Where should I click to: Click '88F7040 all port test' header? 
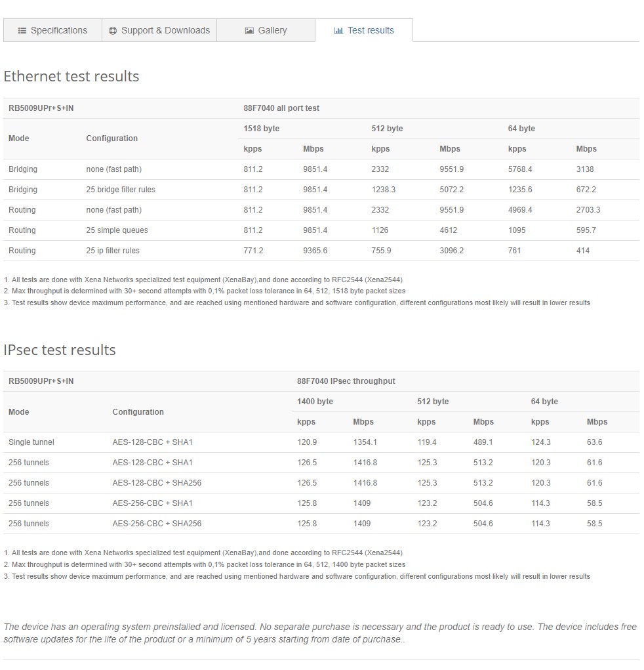[x=281, y=108]
